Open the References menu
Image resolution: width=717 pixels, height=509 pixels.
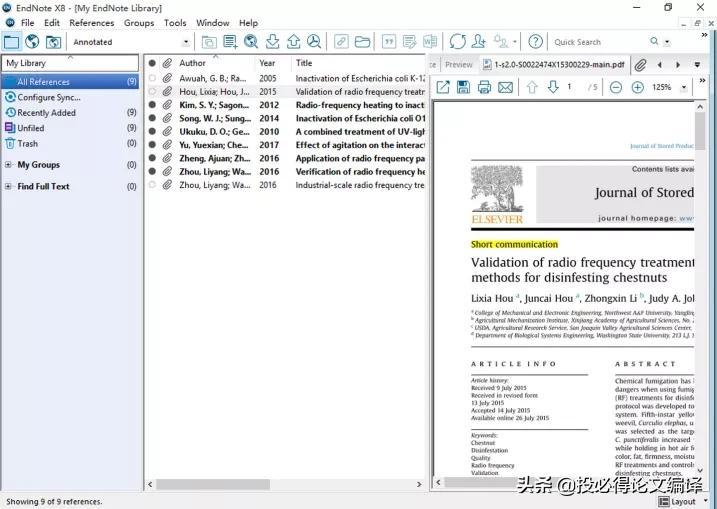tap(91, 23)
